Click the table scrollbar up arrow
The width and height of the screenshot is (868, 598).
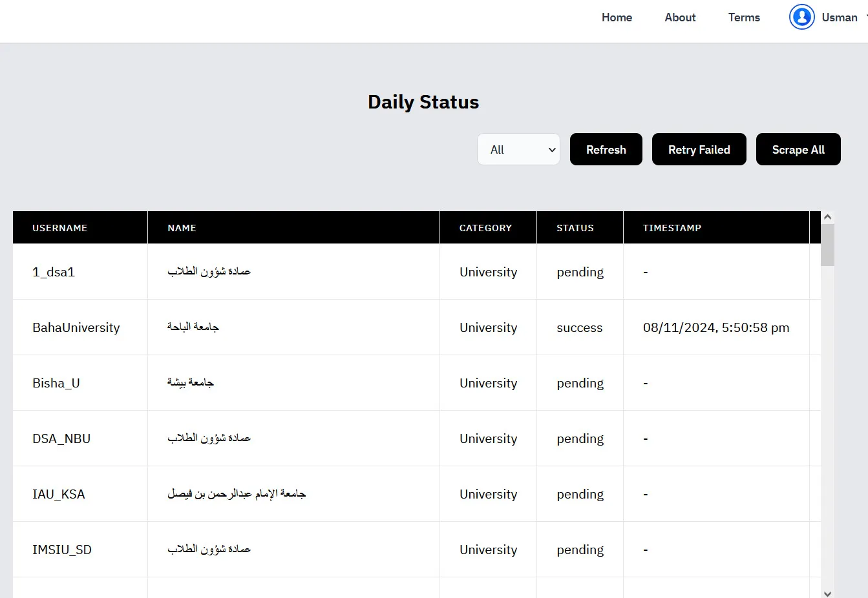pyautogui.click(x=827, y=218)
